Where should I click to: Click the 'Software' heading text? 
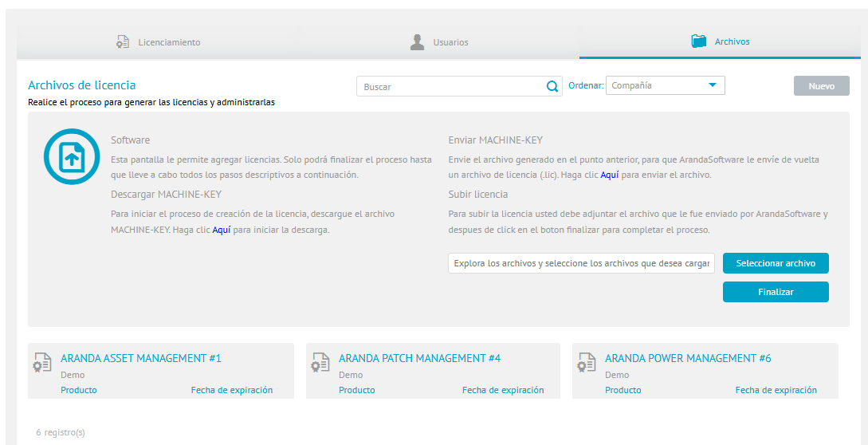[x=130, y=140]
